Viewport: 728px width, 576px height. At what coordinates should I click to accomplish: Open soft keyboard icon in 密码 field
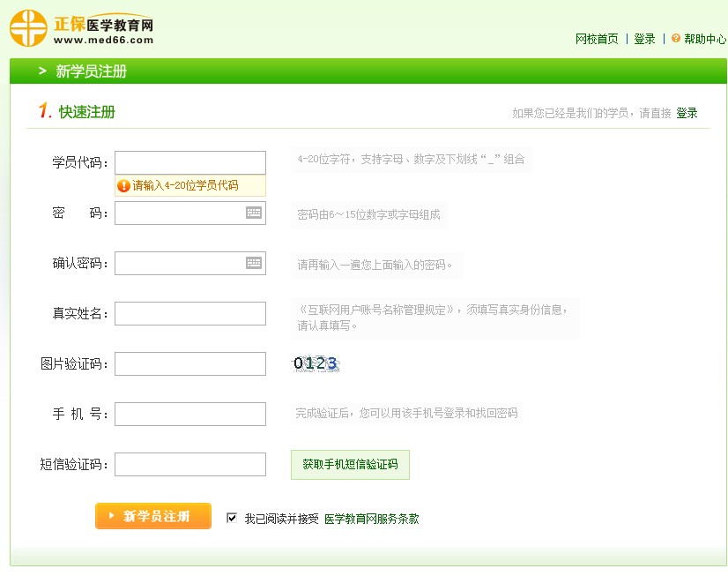pos(254,213)
